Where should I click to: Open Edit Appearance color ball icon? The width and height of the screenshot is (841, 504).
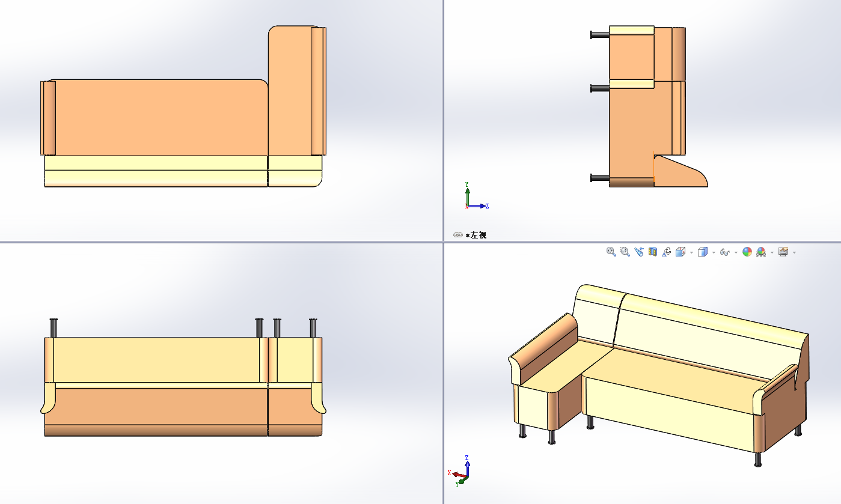[x=747, y=252]
